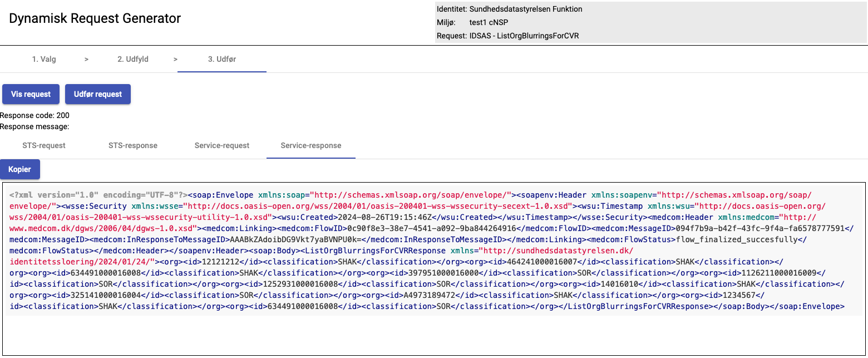Copy the response with the Kopier button
This screenshot has height=358, width=868.
[20, 169]
